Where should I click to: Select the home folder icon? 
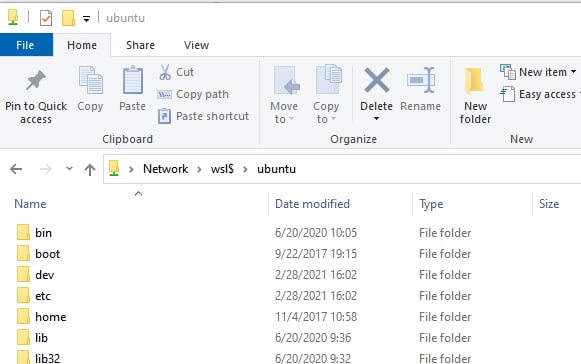click(x=23, y=317)
